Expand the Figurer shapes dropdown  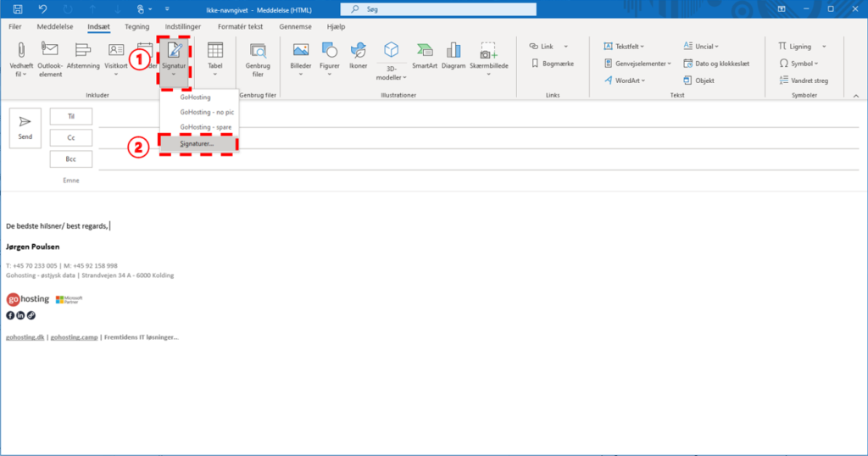[x=331, y=74]
